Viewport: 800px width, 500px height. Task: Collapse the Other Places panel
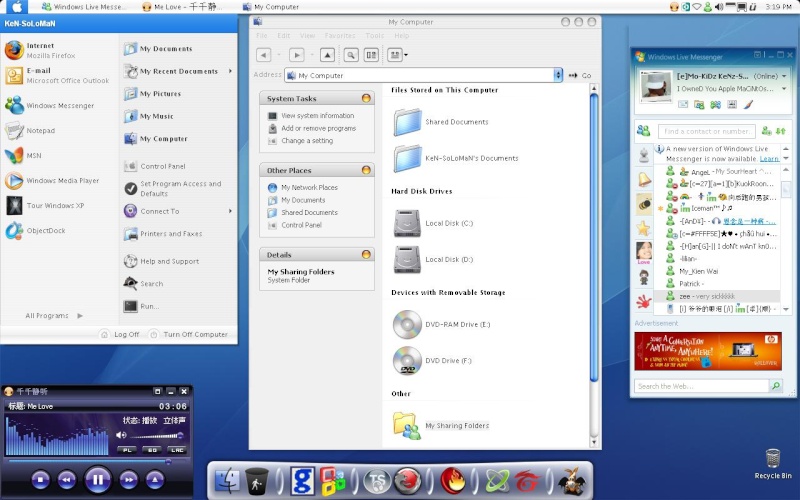pyautogui.click(x=366, y=170)
